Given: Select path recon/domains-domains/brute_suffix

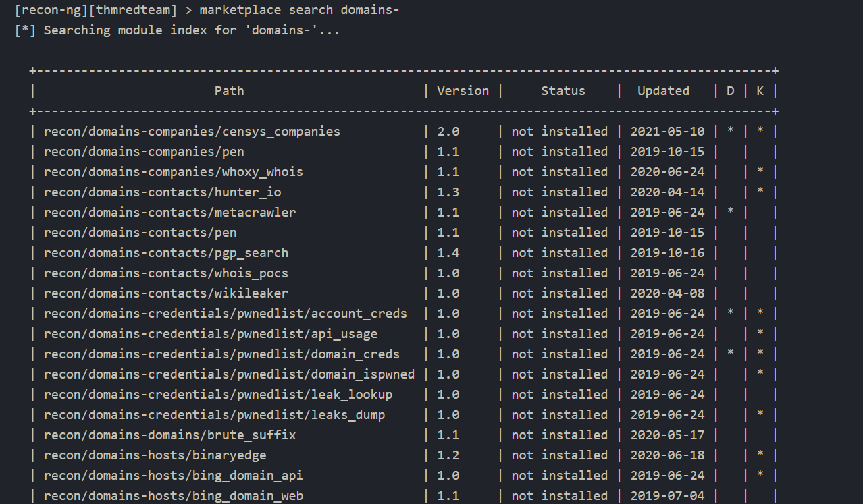Looking at the screenshot, I should pos(169,435).
